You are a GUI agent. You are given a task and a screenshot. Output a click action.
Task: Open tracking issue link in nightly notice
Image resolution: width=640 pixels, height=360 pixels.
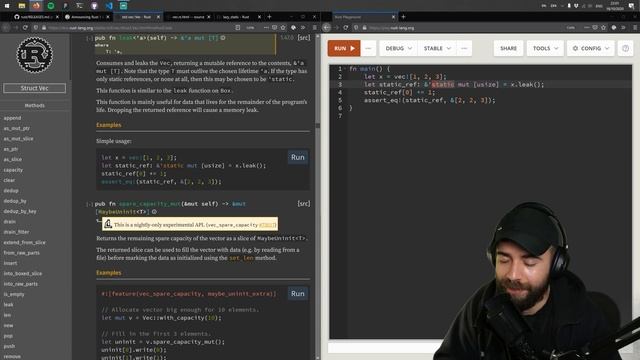(x=268, y=225)
